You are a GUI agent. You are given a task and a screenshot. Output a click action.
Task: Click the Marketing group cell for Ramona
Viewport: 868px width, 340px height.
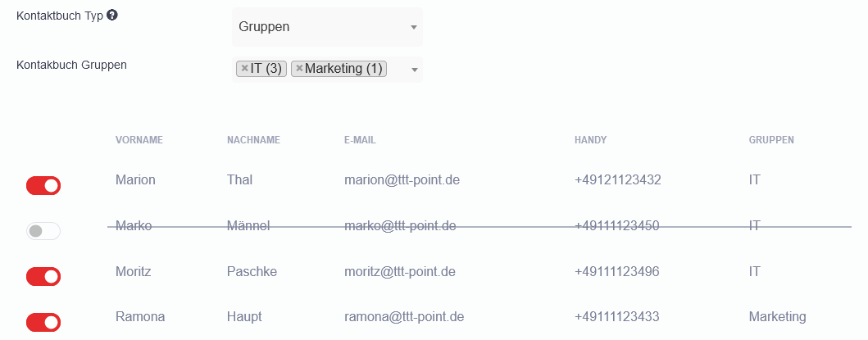pyautogui.click(x=777, y=316)
